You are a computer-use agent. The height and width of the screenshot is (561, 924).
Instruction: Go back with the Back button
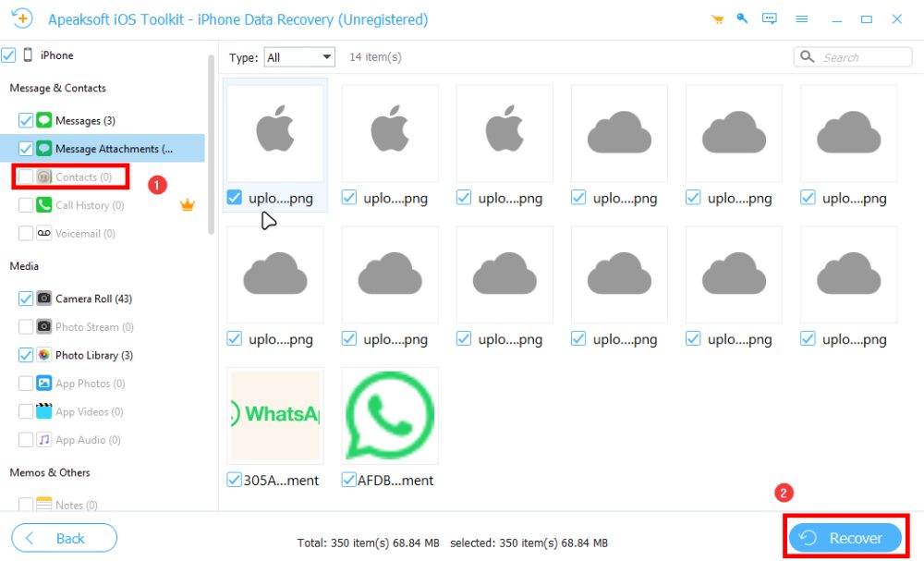coord(64,538)
